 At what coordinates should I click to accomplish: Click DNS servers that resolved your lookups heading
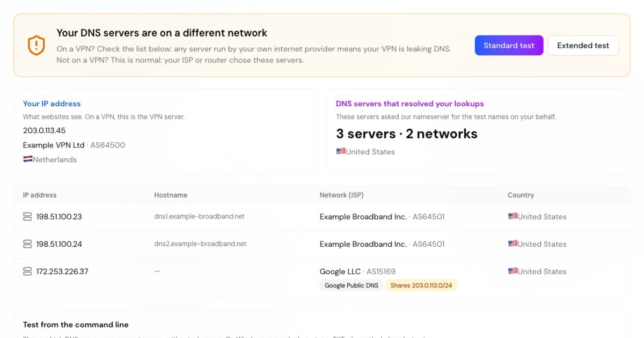[410, 104]
